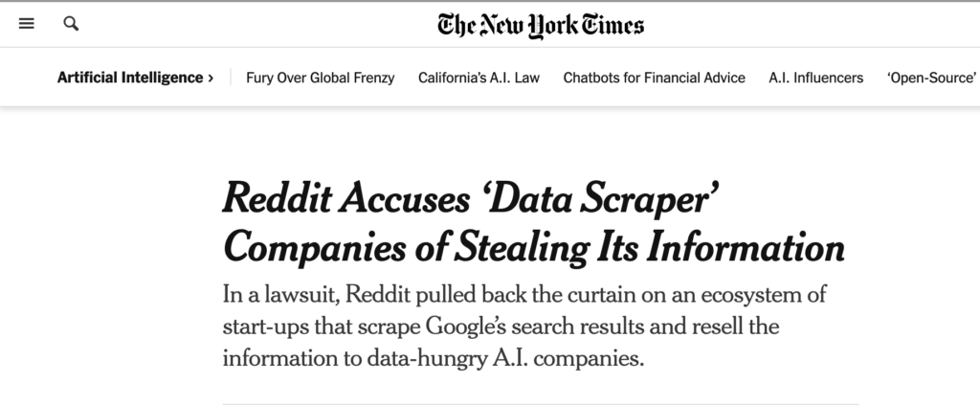Go to Chatbots for Financial Advice
The image size is (980, 406).
click(654, 78)
